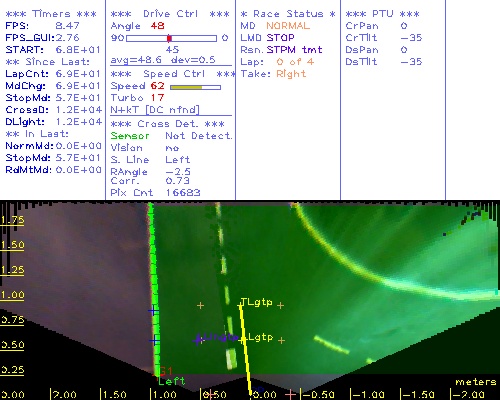Viewport: 500px width, 400px height.
Task: Click the Timers panel header
Action: click(51, 14)
